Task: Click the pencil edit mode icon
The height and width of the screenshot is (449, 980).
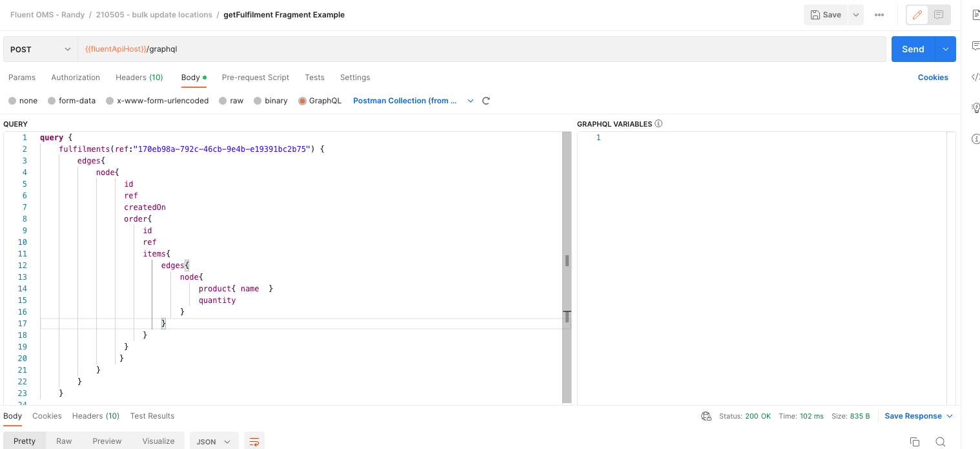Action: tap(917, 15)
